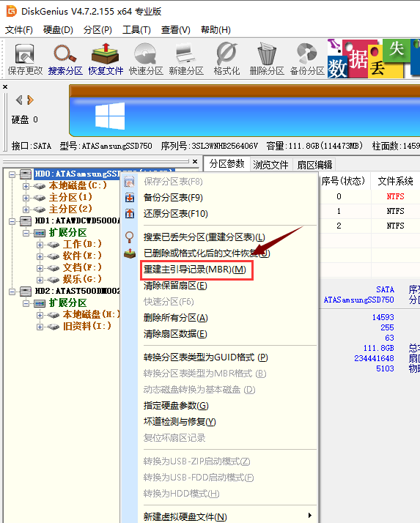Close the left tree panel
The height and width of the screenshot is (523, 420).
pos(195,161)
